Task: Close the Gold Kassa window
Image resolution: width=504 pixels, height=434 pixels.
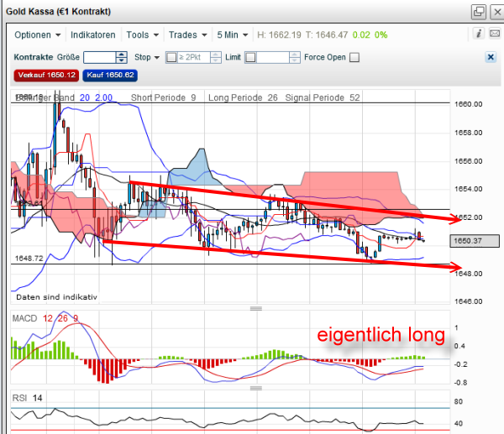Action: (497, 12)
